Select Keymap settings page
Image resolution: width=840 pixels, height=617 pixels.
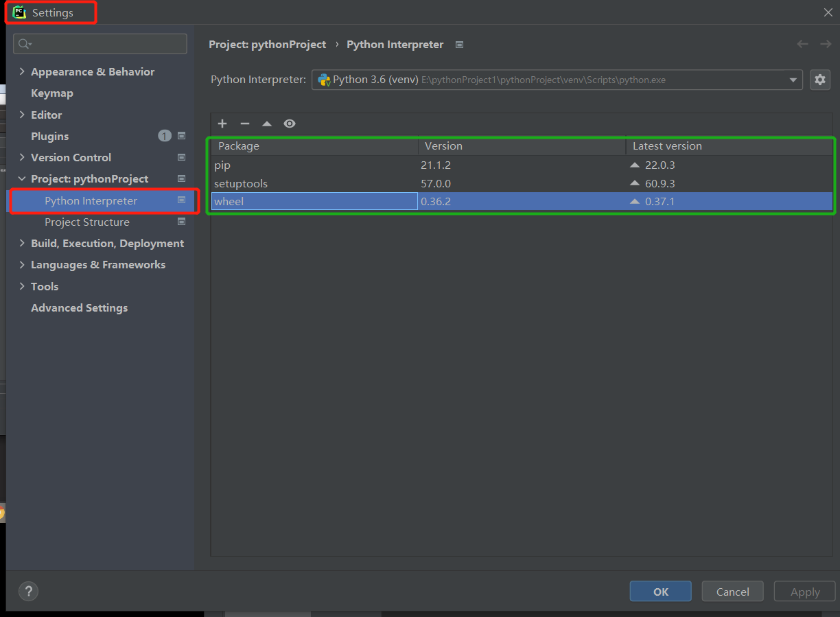click(x=52, y=93)
